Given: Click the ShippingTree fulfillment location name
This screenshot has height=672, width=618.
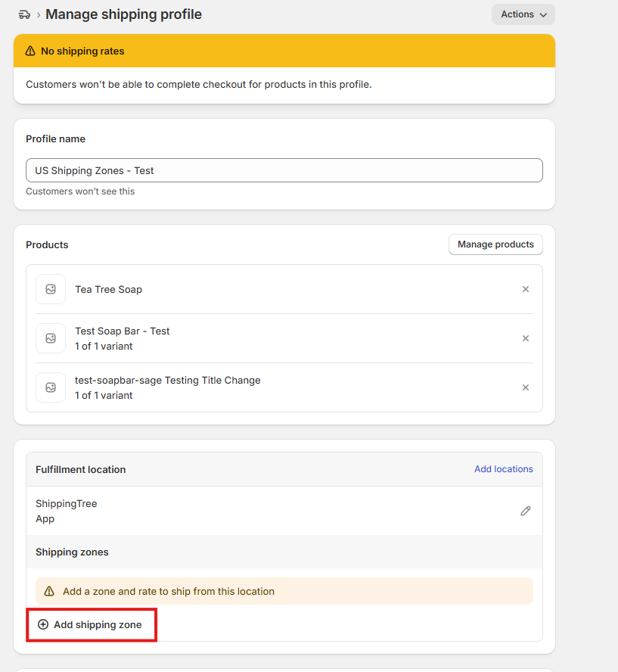Looking at the screenshot, I should [x=67, y=504].
